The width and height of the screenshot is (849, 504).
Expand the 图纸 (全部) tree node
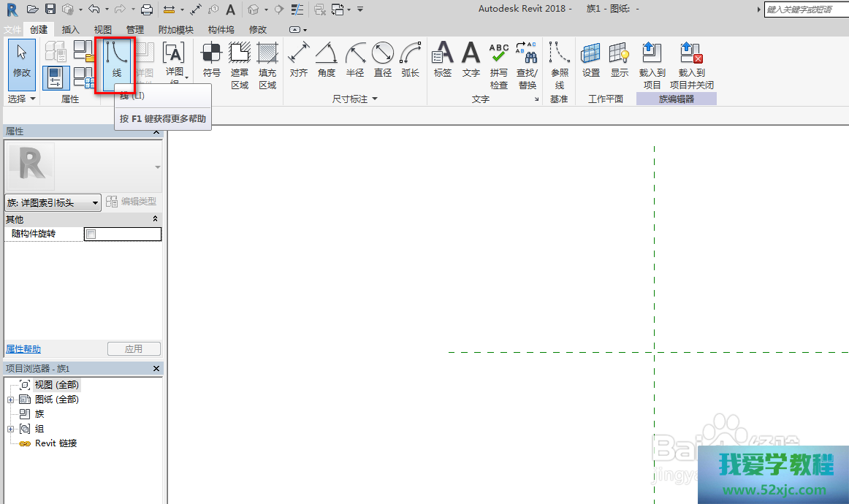click(11, 400)
